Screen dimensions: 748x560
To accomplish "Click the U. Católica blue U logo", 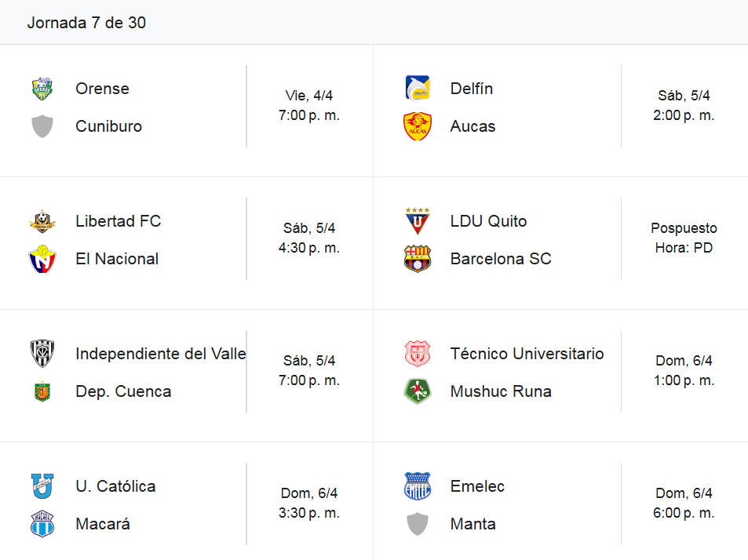I will coord(42,486).
